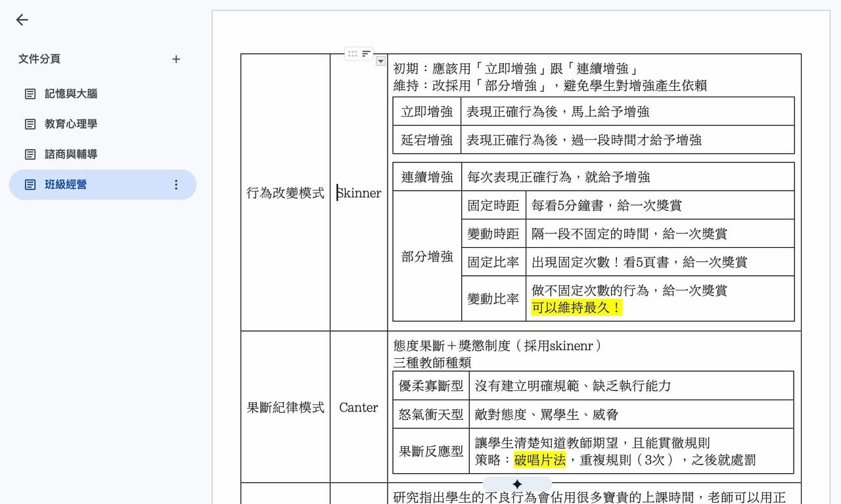The height and width of the screenshot is (504, 841).
Task: Click the text 表現正確行為後，馬上給予增強
Action: pos(558,112)
